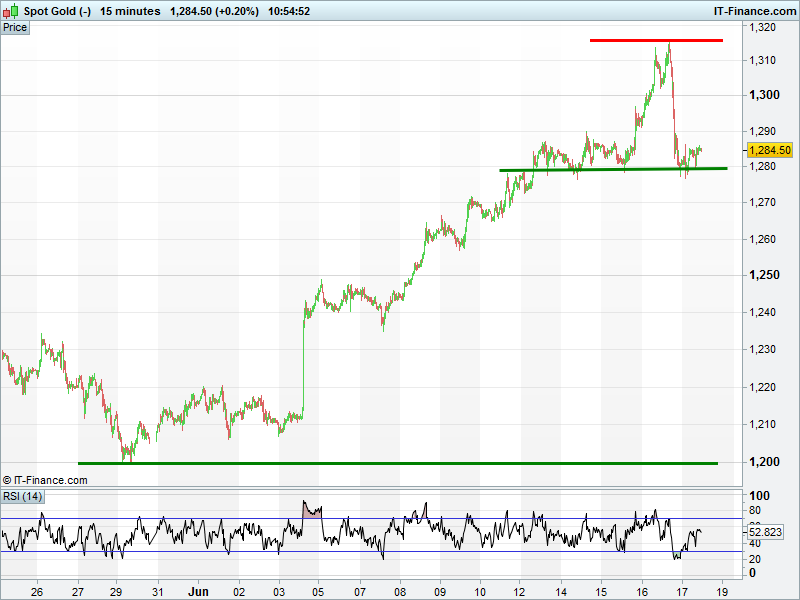Click the © IT-Finance.com copyright text
800x600 pixels.
(45, 480)
